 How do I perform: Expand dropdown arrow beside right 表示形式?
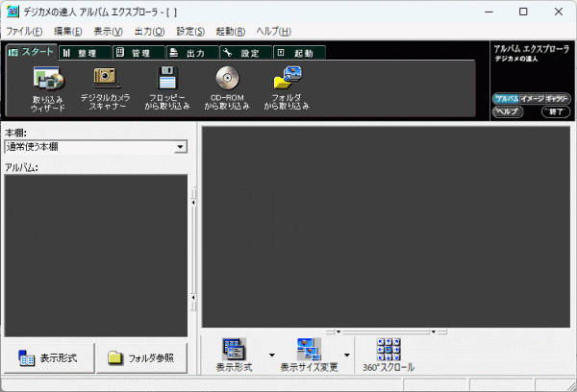pos(272,355)
